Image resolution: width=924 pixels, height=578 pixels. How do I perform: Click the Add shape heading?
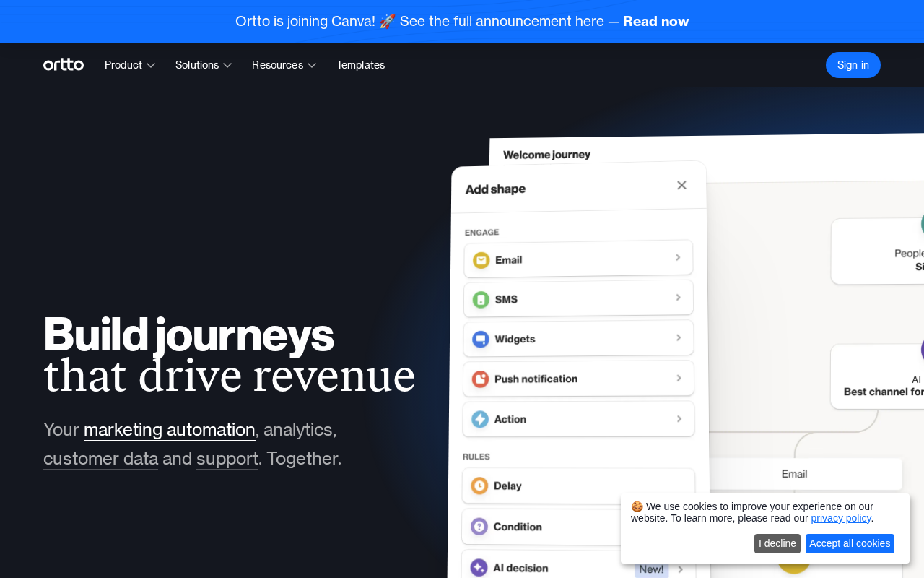(495, 189)
